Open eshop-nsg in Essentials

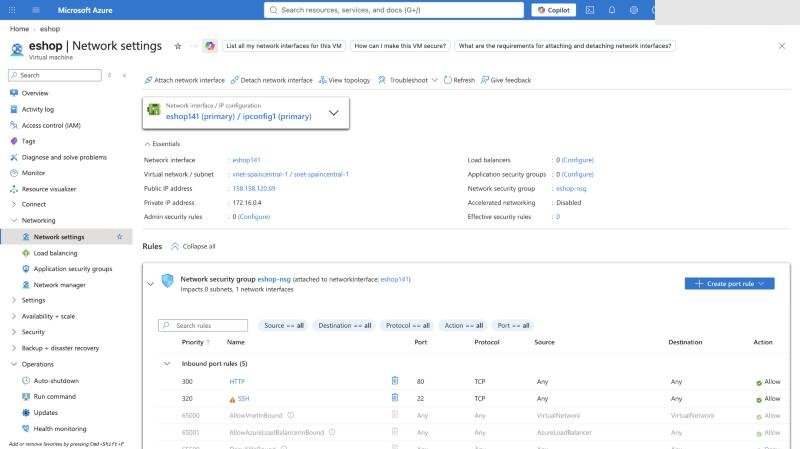[x=571, y=189]
